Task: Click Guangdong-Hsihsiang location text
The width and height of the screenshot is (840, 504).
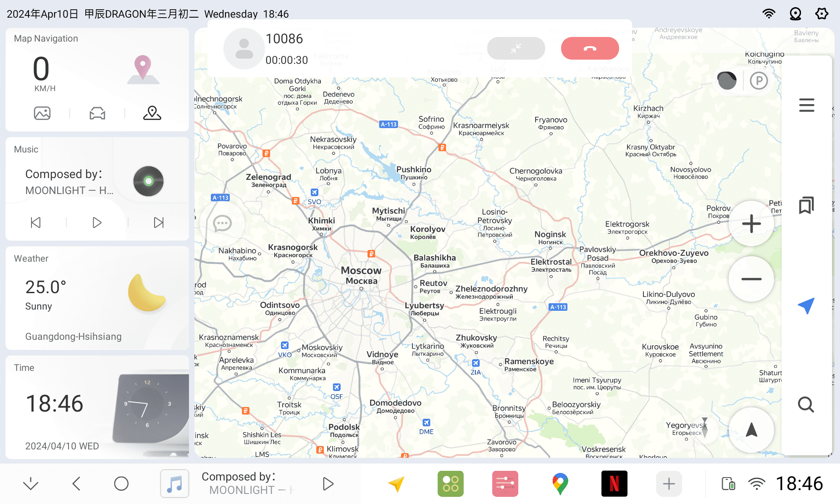Action: pos(73,336)
